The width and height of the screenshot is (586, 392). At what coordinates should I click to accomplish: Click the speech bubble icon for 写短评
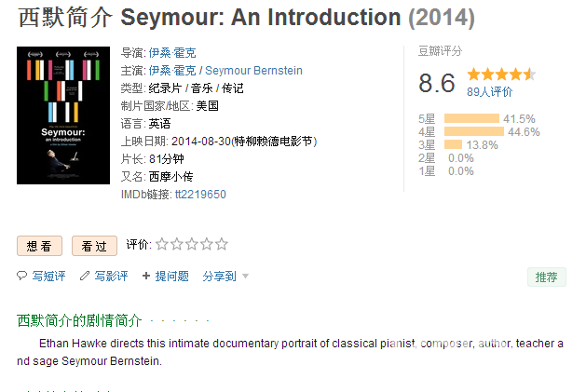pos(21,276)
